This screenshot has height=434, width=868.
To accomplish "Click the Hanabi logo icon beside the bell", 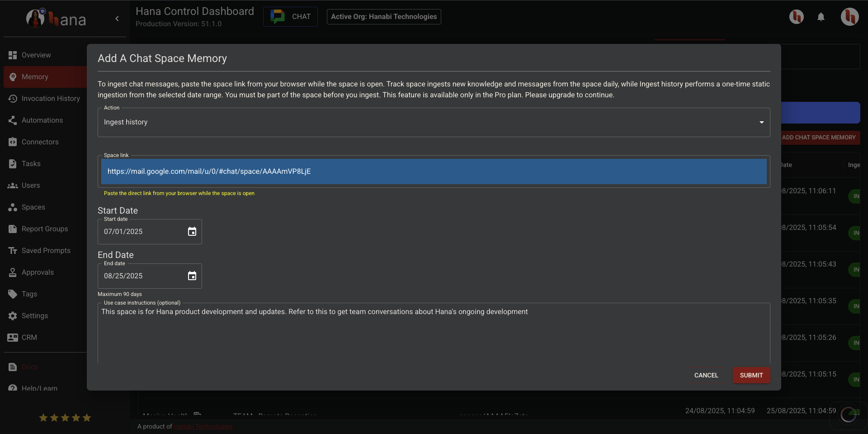I will 797,17.
